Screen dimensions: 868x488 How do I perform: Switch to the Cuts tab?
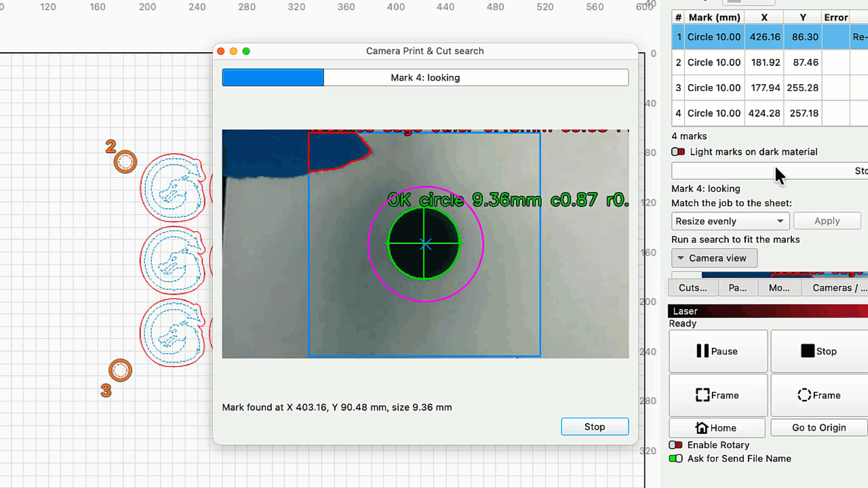click(693, 288)
